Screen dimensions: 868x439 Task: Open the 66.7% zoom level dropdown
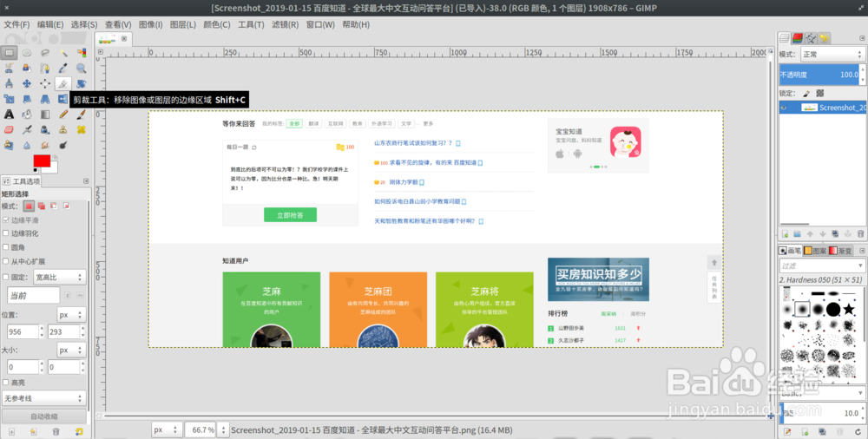(x=223, y=429)
